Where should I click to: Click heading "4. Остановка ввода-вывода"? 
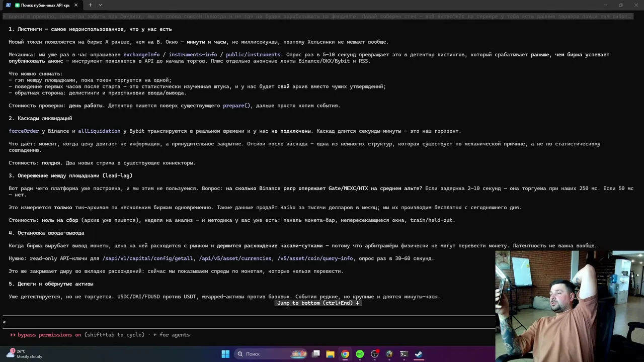point(46,233)
